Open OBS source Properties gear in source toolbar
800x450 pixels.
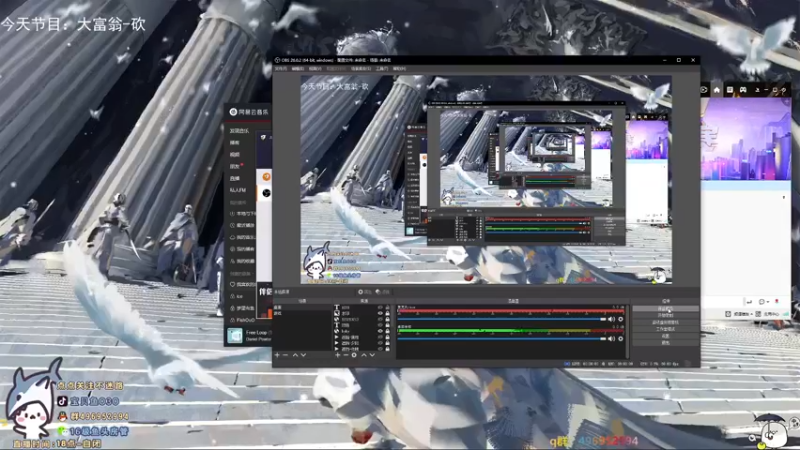click(x=364, y=292)
